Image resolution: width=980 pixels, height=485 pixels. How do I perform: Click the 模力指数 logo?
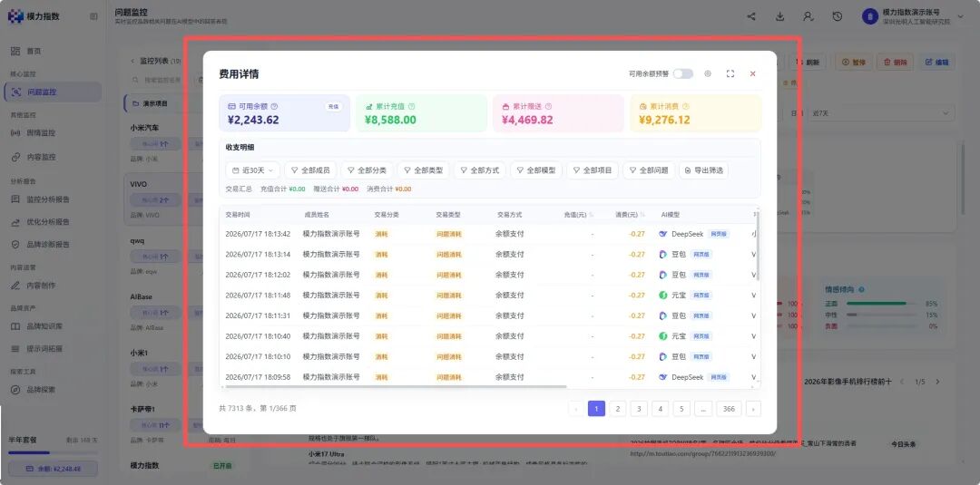click(x=34, y=17)
